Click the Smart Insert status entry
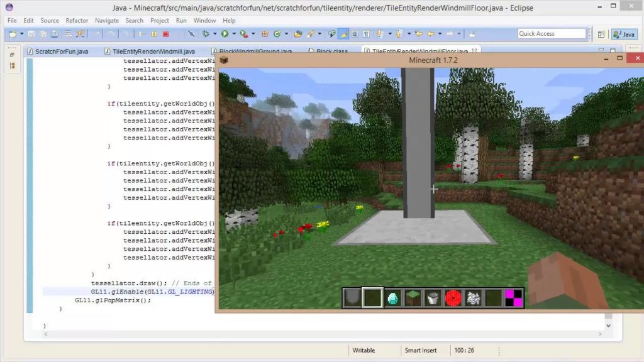Viewport: 644px width, 362px height. coord(421,351)
